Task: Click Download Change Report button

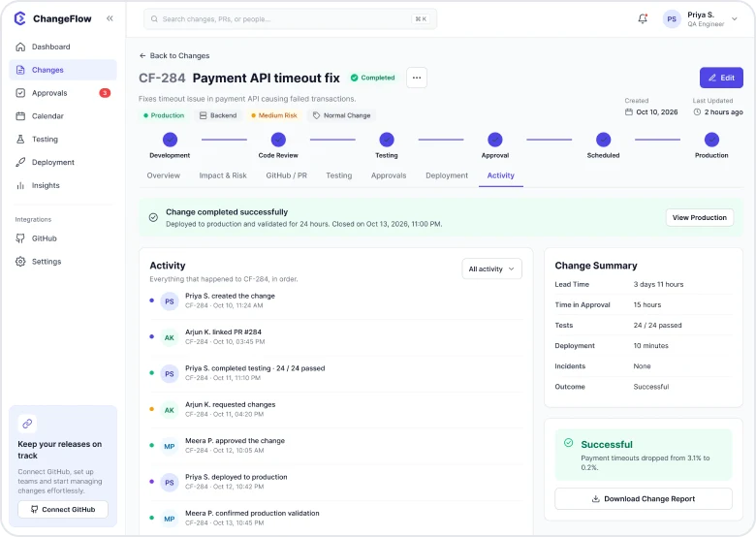Action: [644, 499]
